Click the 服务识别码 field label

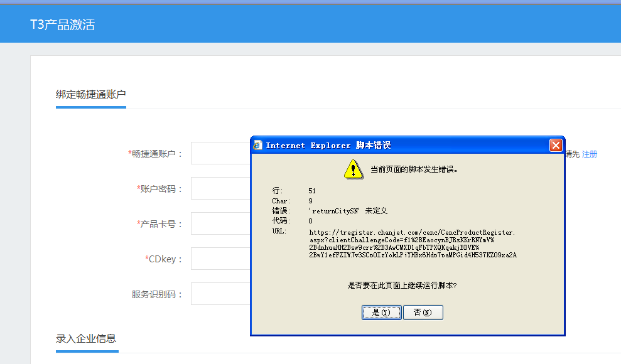coord(157,294)
